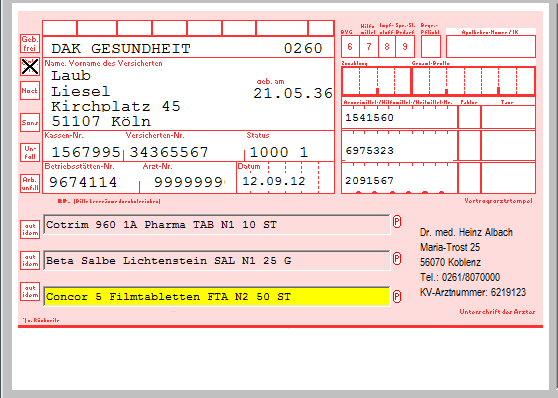Screen dimensions: 558x398
Task: Click the P icon next to Cotrim 960
Action: point(397,222)
